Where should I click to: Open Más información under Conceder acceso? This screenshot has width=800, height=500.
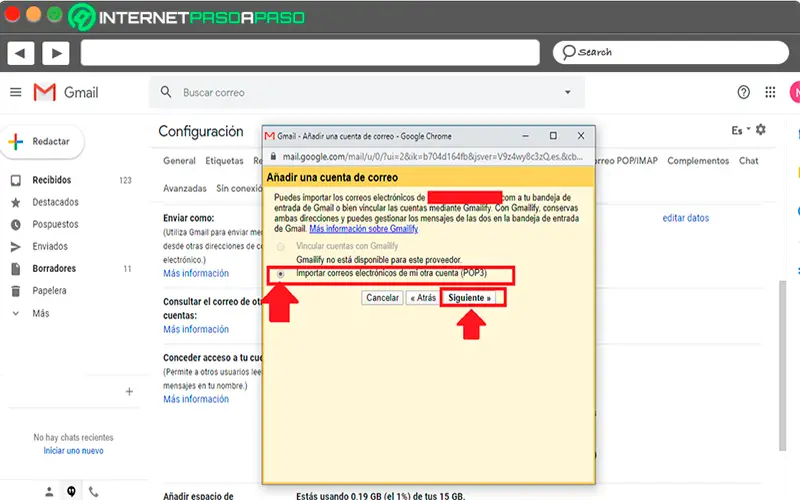click(x=196, y=399)
